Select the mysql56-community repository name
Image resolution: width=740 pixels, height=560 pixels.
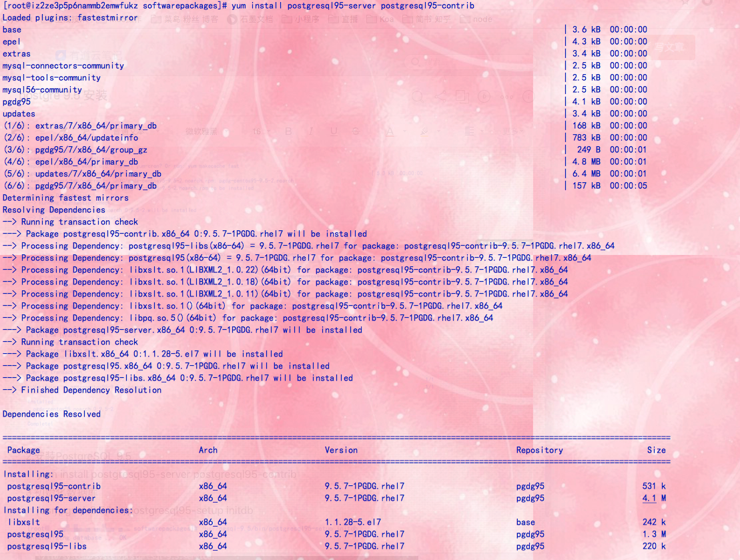pyautogui.click(x=42, y=89)
